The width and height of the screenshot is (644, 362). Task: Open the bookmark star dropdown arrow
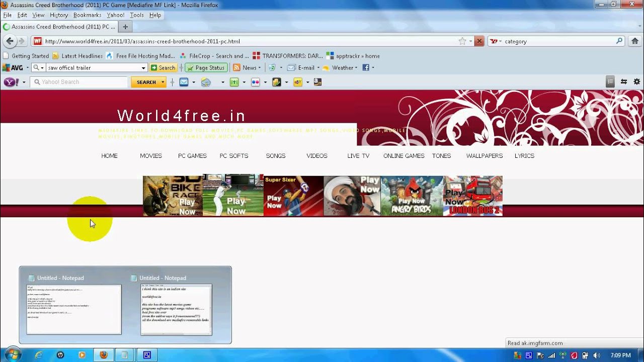(470, 41)
